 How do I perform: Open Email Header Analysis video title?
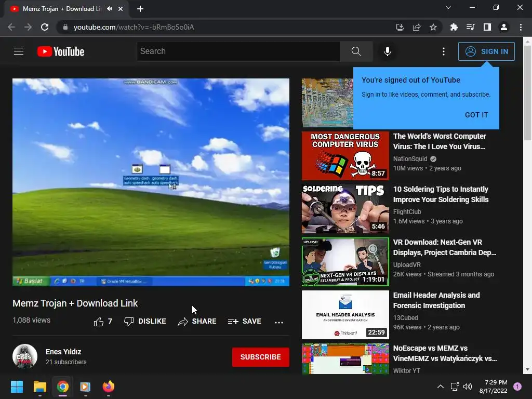(436, 300)
